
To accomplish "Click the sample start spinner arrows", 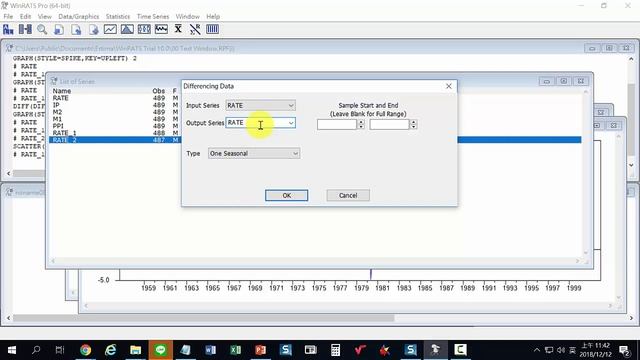I will click(361, 124).
